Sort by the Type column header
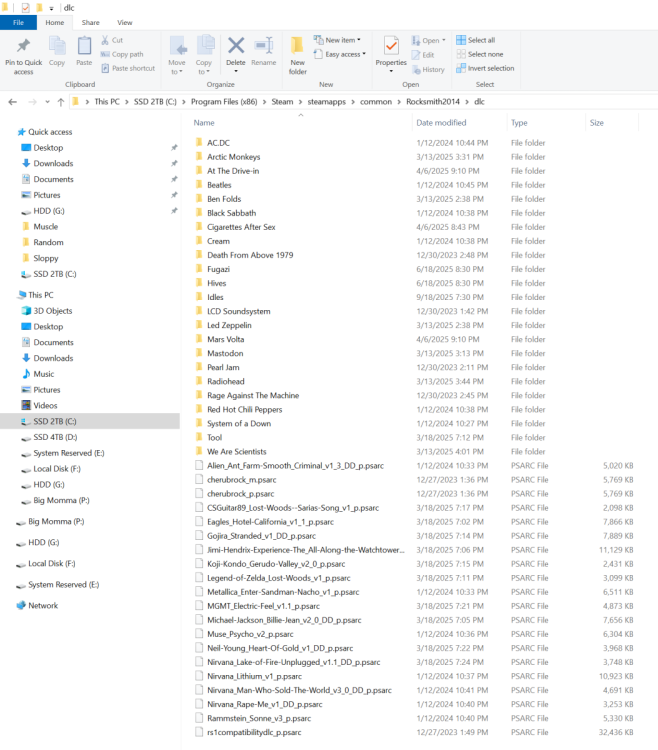 546,123
